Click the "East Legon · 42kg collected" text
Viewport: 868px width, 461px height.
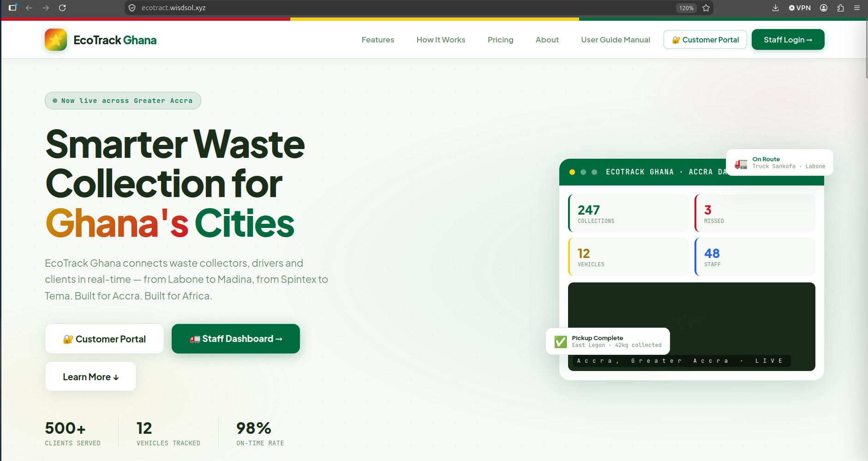click(x=617, y=345)
